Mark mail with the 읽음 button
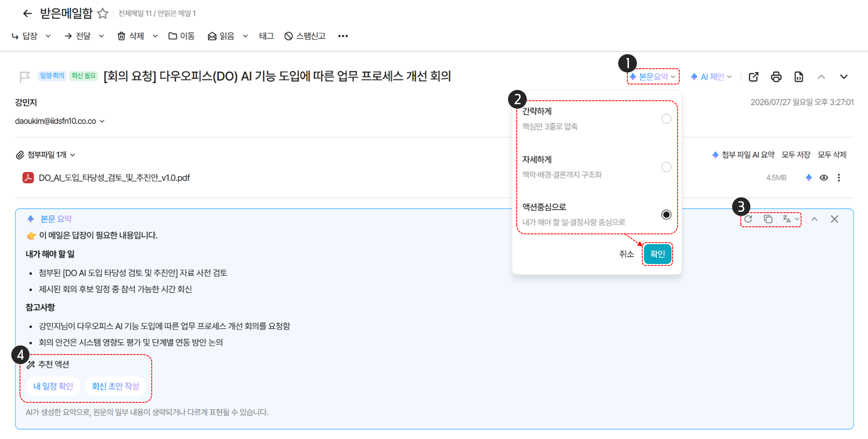The image size is (868, 439). (x=221, y=36)
